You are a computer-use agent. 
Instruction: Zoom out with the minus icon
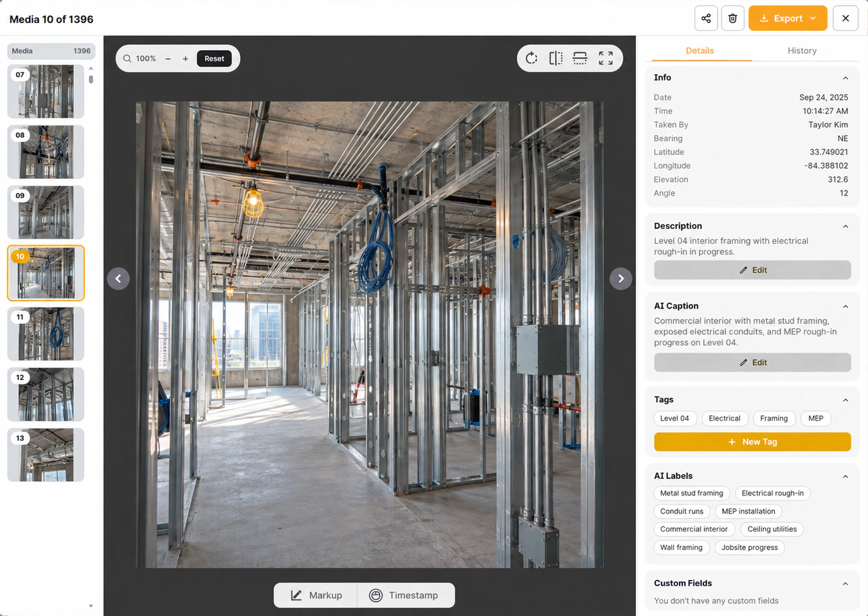coord(168,59)
